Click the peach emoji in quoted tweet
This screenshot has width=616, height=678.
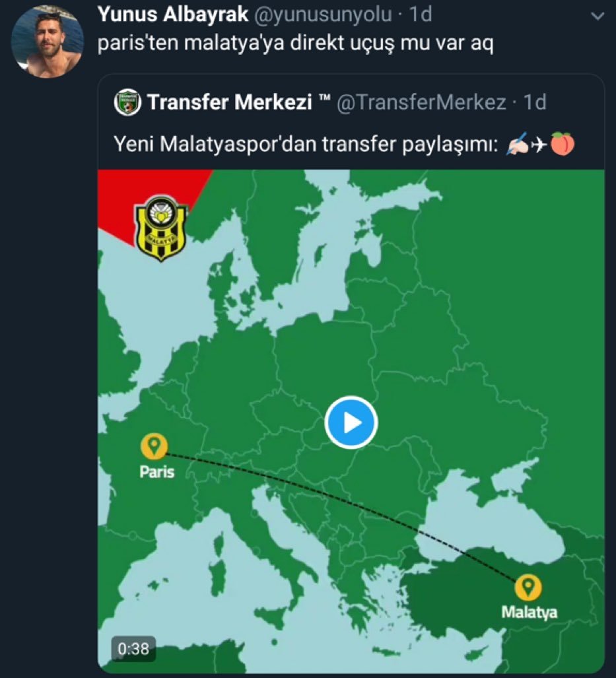click(563, 145)
